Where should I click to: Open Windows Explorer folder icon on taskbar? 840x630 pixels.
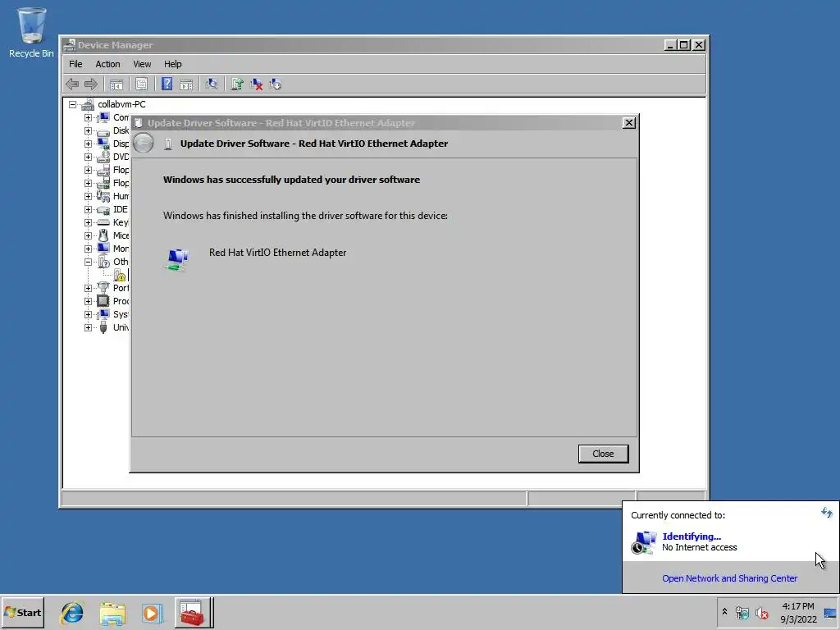pos(112,613)
